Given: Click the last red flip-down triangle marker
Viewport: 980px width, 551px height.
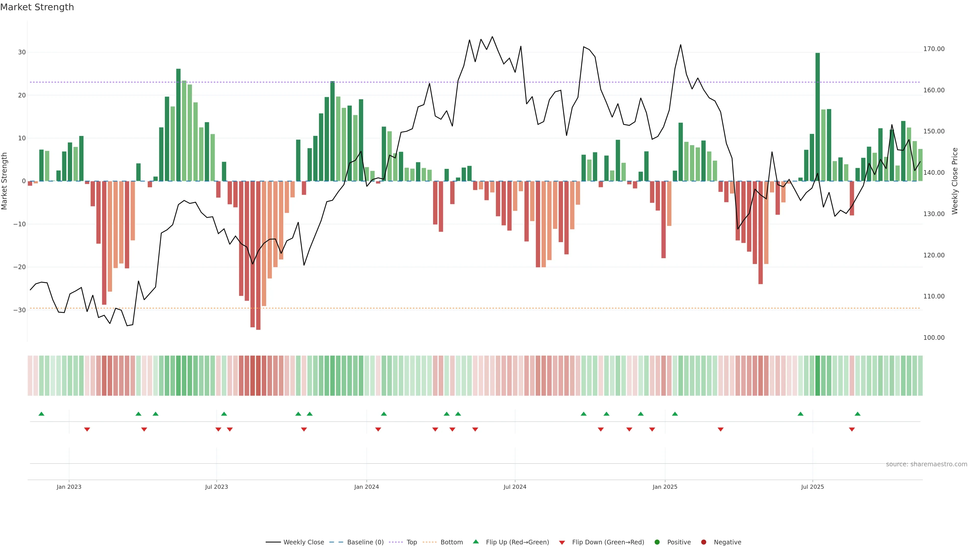Looking at the screenshot, I should (852, 429).
